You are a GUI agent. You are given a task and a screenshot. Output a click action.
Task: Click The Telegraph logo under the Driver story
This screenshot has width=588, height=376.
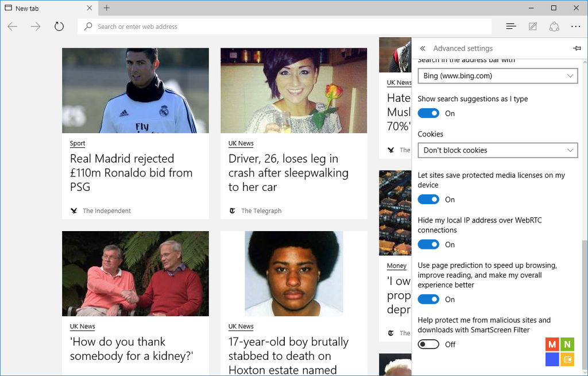point(233,211)
